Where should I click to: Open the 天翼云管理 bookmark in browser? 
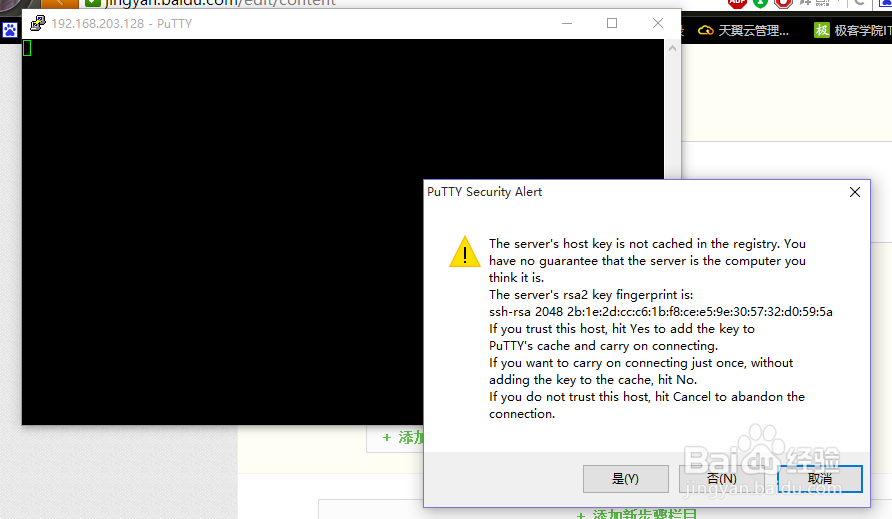pyautogui.click(x=744, y=30)
